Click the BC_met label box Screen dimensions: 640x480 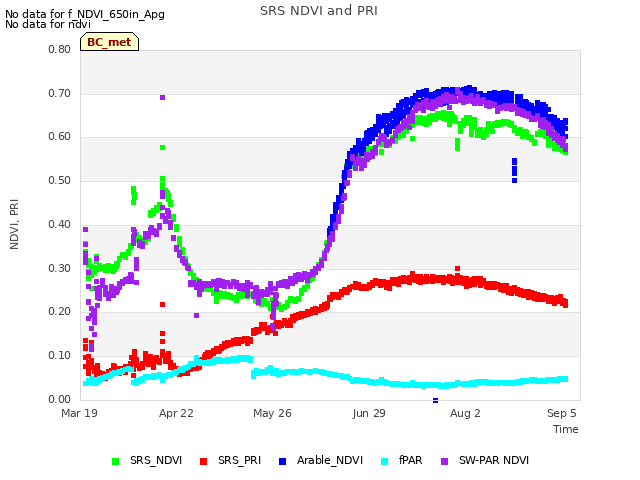tap(109, 42)
